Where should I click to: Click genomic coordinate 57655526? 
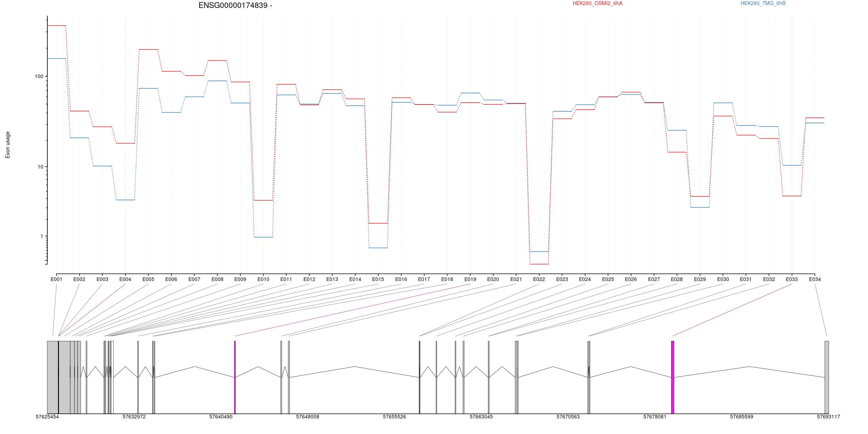coord(394,417)
